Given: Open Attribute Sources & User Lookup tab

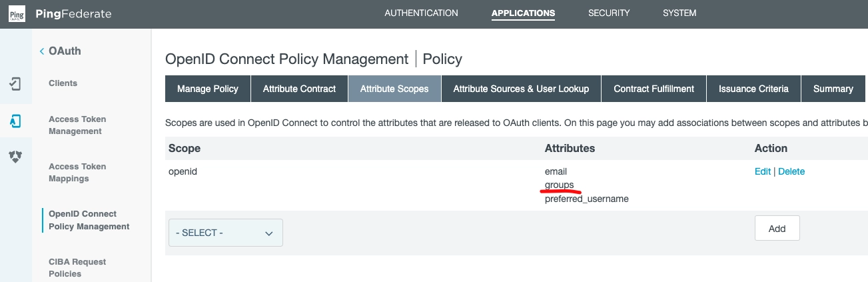Looking at the screenshot, I should [521, 89].
